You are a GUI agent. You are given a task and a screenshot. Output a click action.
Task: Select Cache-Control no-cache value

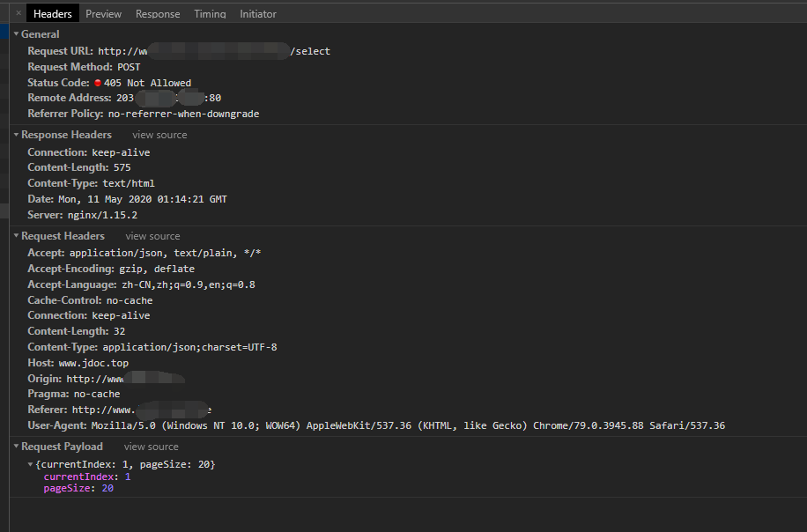(x=130, y=300)
